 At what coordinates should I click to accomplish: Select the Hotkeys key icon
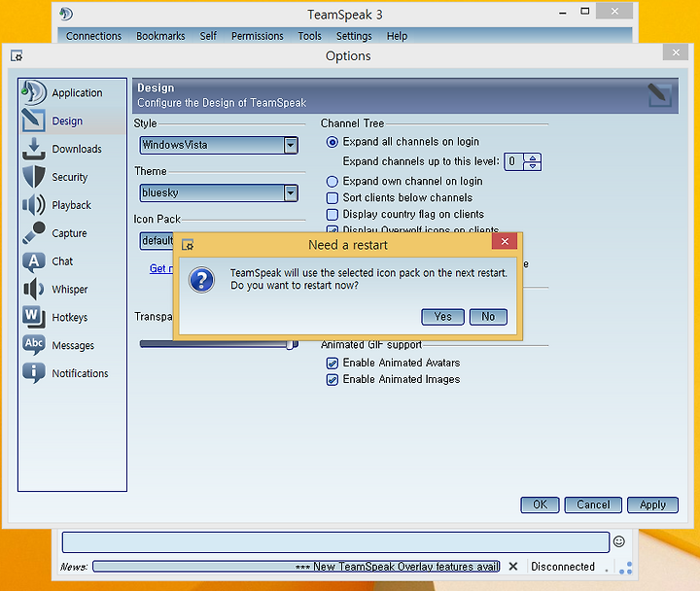(34, 318)
